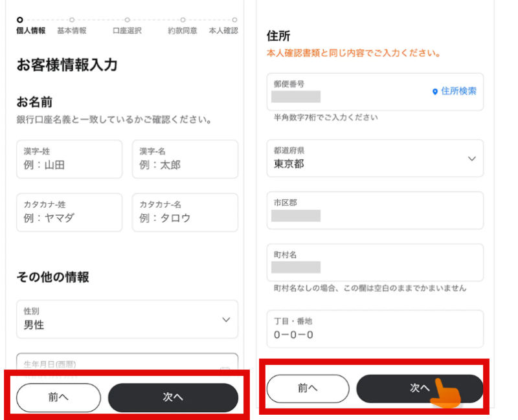Open the 都道府県 dropdown showing 東京都
Screen dimensions: 518x420
click(375, 158)
